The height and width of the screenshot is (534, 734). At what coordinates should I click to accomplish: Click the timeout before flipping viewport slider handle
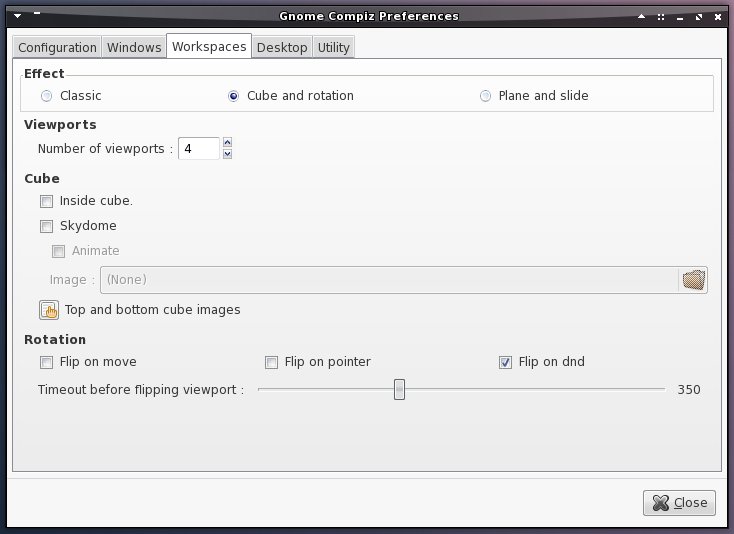pyautogui.click(x=399, y=389)
